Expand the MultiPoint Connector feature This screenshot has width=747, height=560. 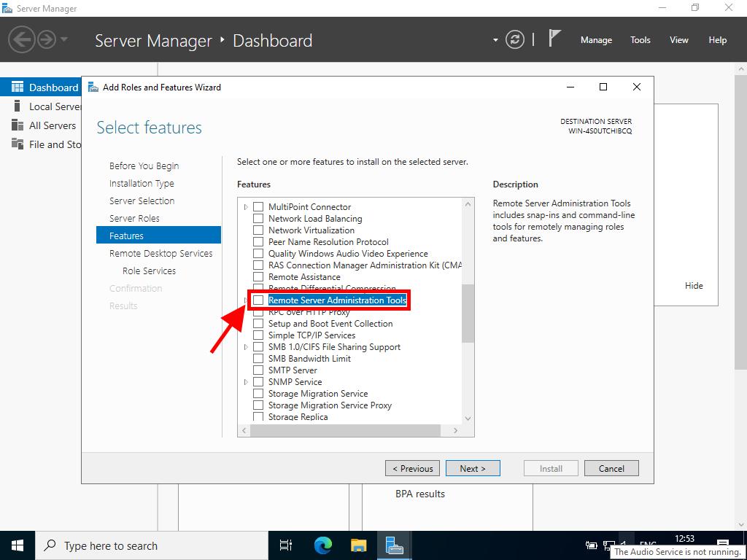coord(246,207)
